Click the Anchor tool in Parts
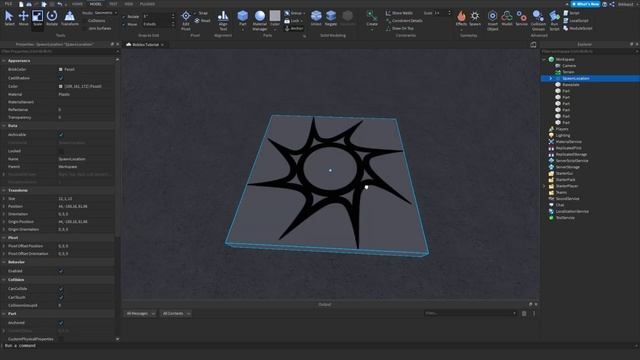This screenshot has width=640, height=360. pyautogui.click(x=294, y=28)
